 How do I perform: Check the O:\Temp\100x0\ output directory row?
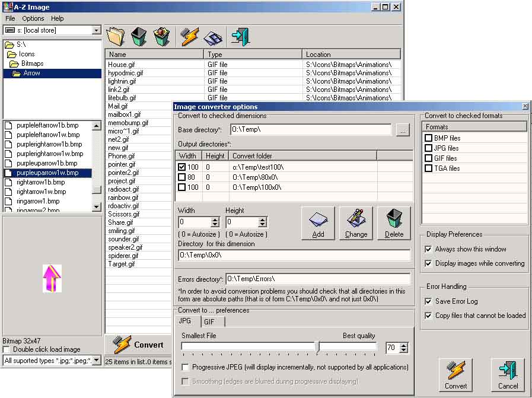pyautogui.click(x=182, y=187)
